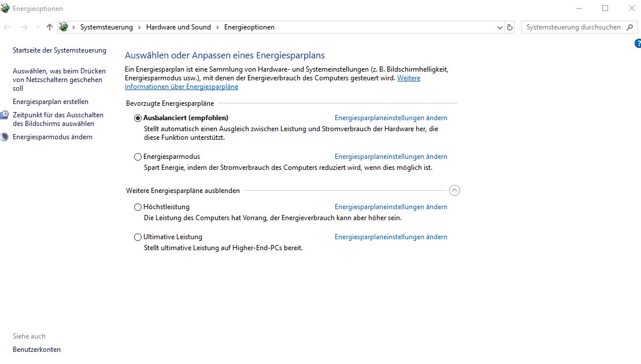Click the power icon beside Energiesparmodus ändern

click(x=4, y=137)
